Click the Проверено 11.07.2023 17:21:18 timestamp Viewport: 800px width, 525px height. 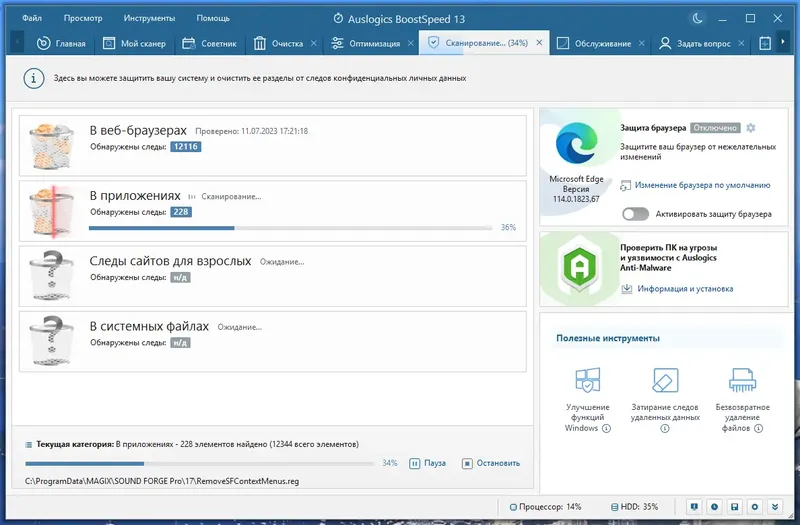pyautogui.click(x=252, y=132)
